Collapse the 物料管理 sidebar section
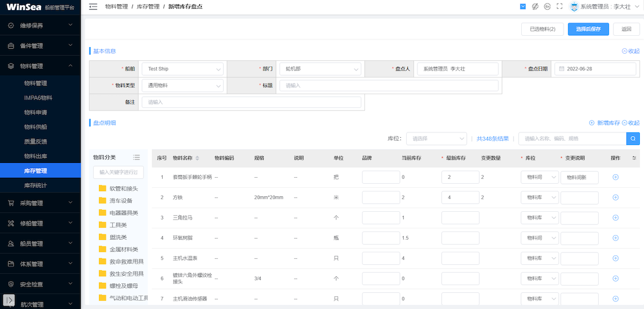This screenshot has height=309, width=644. click(41, 66)
